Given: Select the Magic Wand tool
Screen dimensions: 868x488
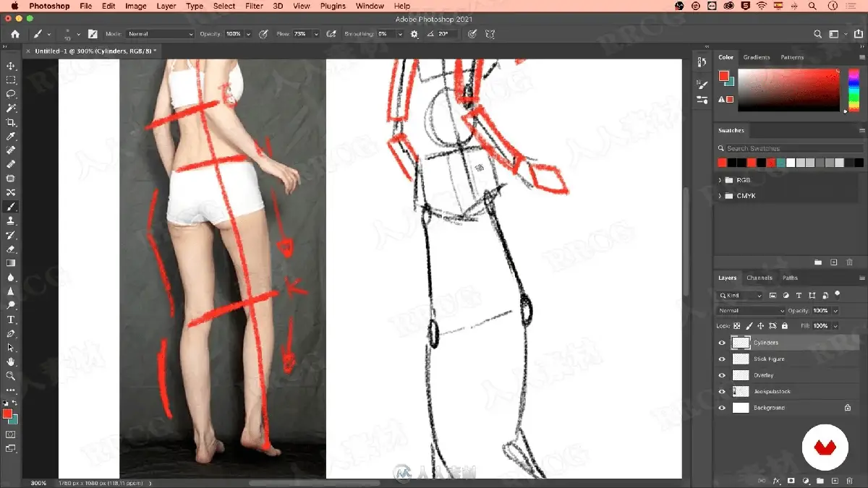Looking at the screenshot, I should pos(11,108).
